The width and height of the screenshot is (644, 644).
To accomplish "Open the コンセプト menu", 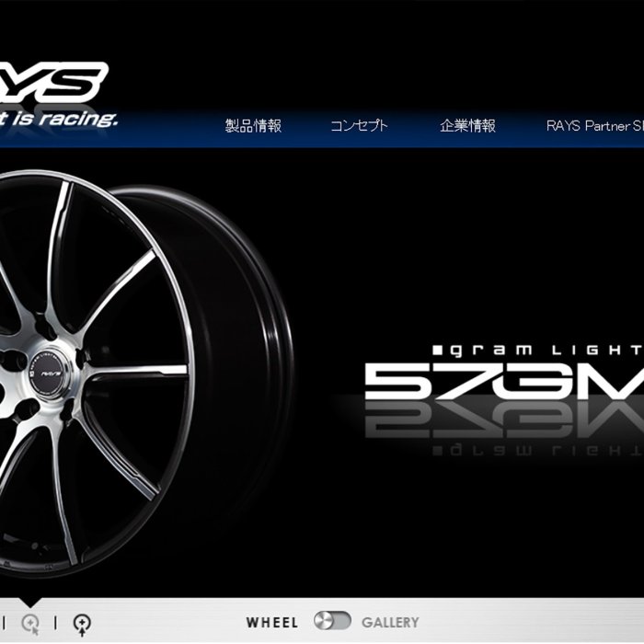I will click(359, 126).
